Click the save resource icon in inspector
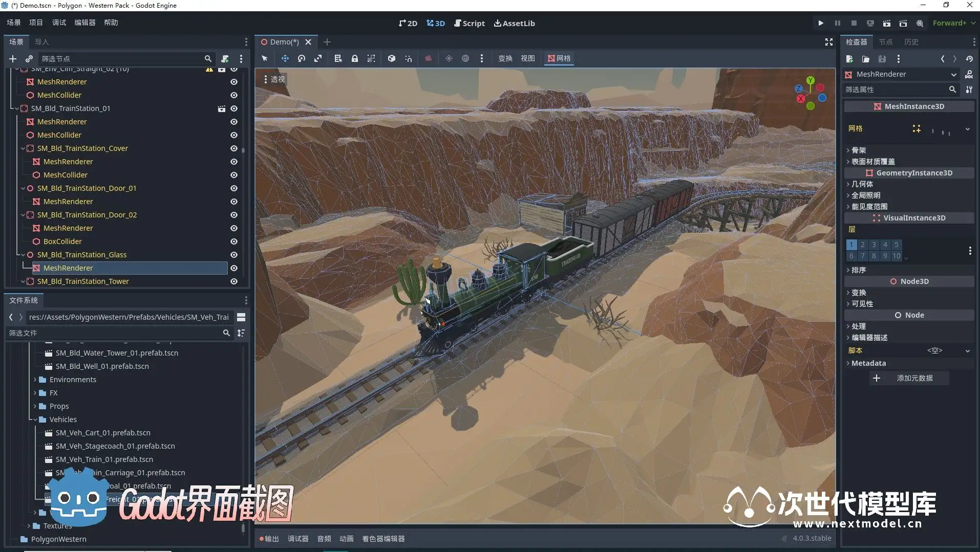This screenshot has height=552, width=980. (882, 59)
